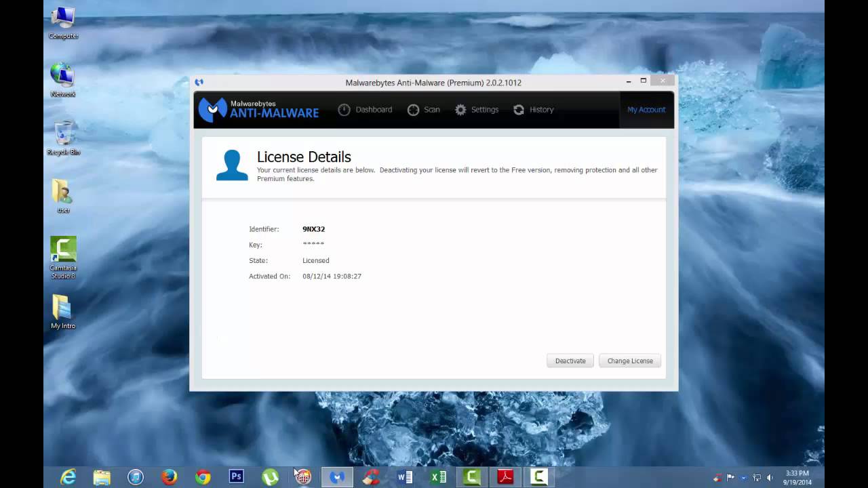Select the Camtasia Studio 8 desktop shortcut
Viewport: 868px width, 488px height.
63,258
